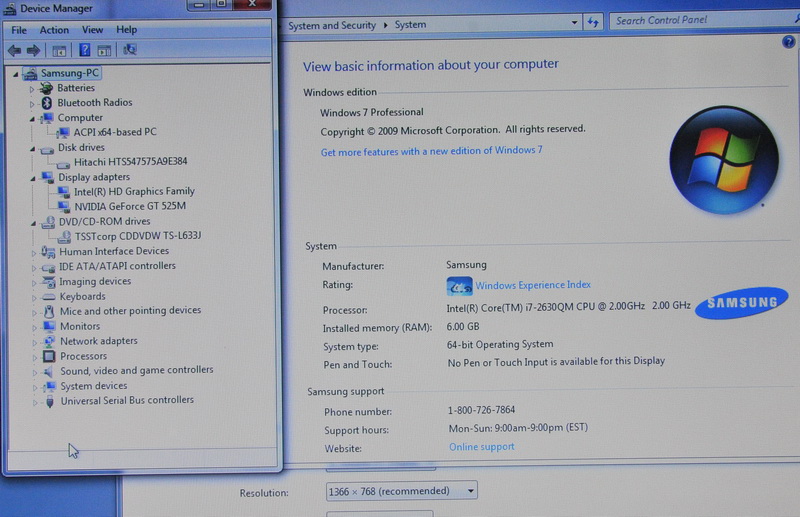The height and width of the screenshot is (517, 800).
Task: Collapse the Display adapters node arrow
Action: [33, 179]
